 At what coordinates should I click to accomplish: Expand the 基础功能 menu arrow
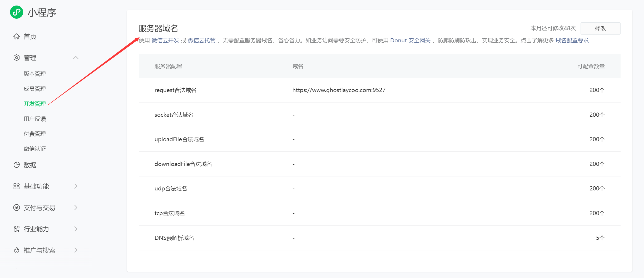click(76, 186)
